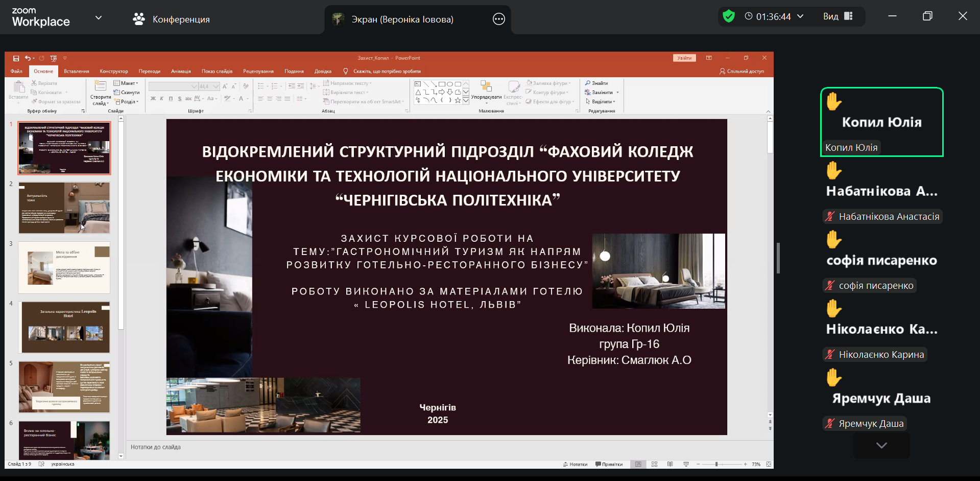Select slide 3 thumbnail in panel
The height and width of the screenshot is (481, 980).
click(x=64, y=267)
